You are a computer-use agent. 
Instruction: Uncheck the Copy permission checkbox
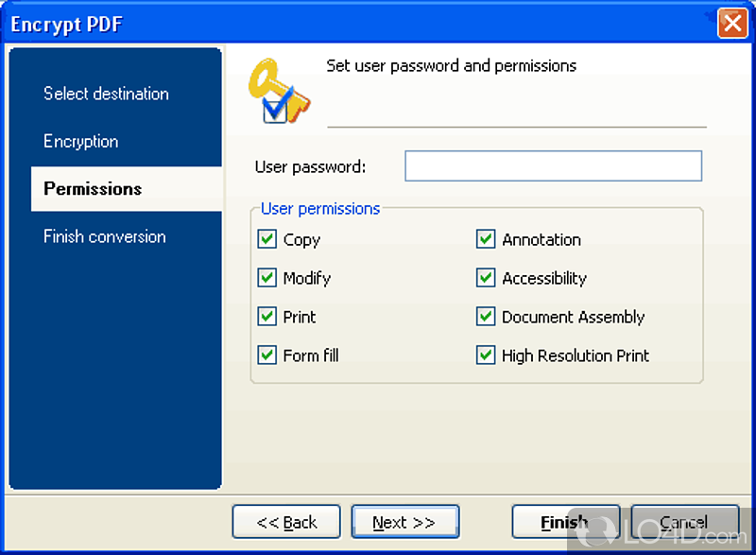pyautogui.click(x=266, y=239)
